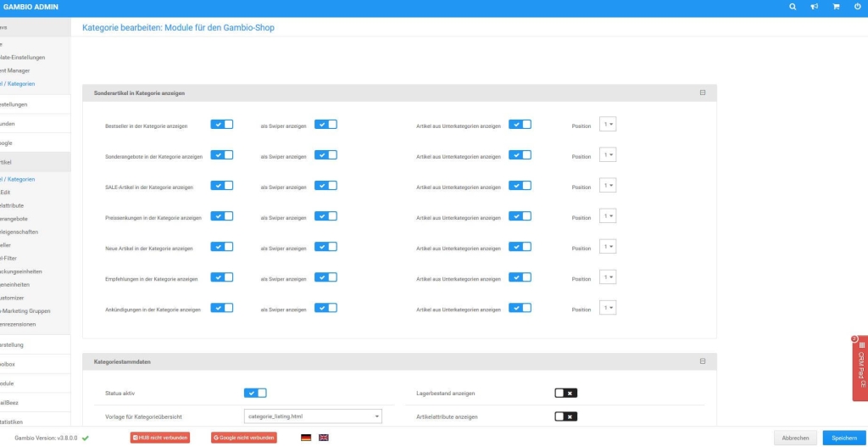868x447 pixels.
Task: Click the megaphone announcements icon
Action: click(814, 7)
